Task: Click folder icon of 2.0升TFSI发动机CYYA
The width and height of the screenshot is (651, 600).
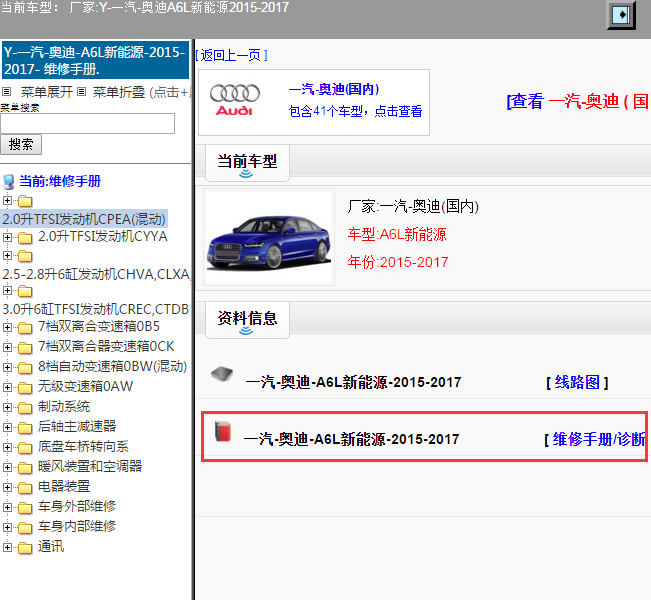Action: [x=25, y=238]
